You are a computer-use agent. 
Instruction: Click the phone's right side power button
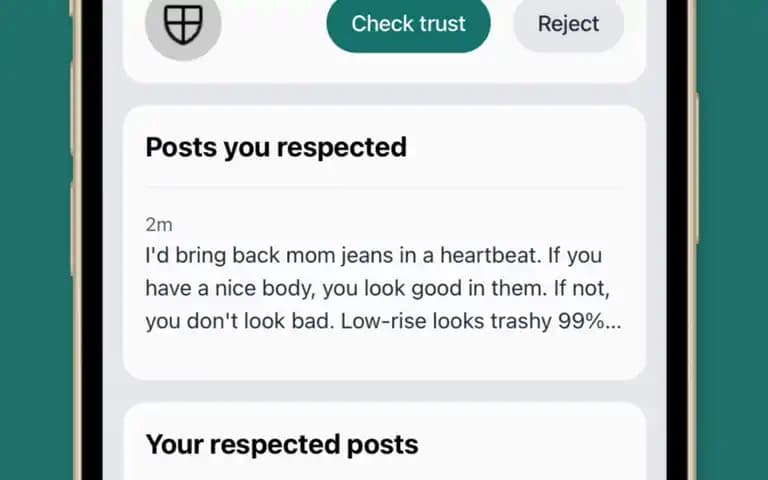694,169
